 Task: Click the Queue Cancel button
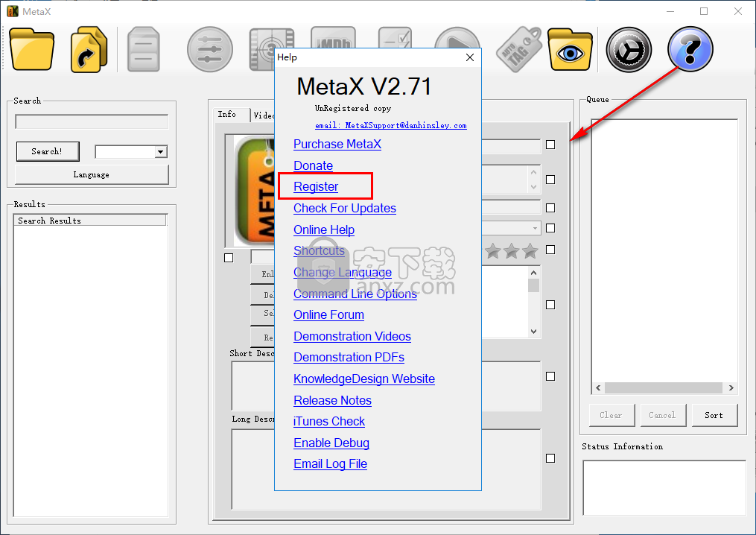[x=662, y=415]
